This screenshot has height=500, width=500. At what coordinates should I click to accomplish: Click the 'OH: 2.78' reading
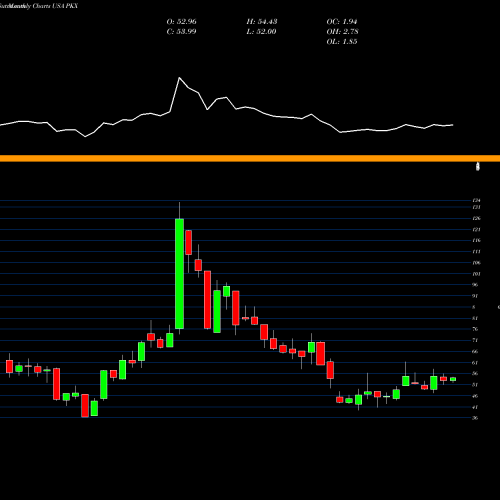[343, 32]
